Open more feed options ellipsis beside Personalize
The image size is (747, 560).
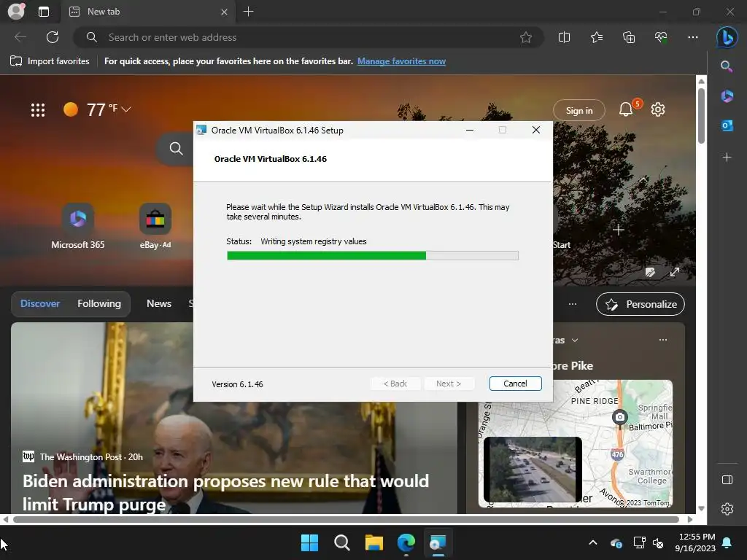click(x=573, y=304)
